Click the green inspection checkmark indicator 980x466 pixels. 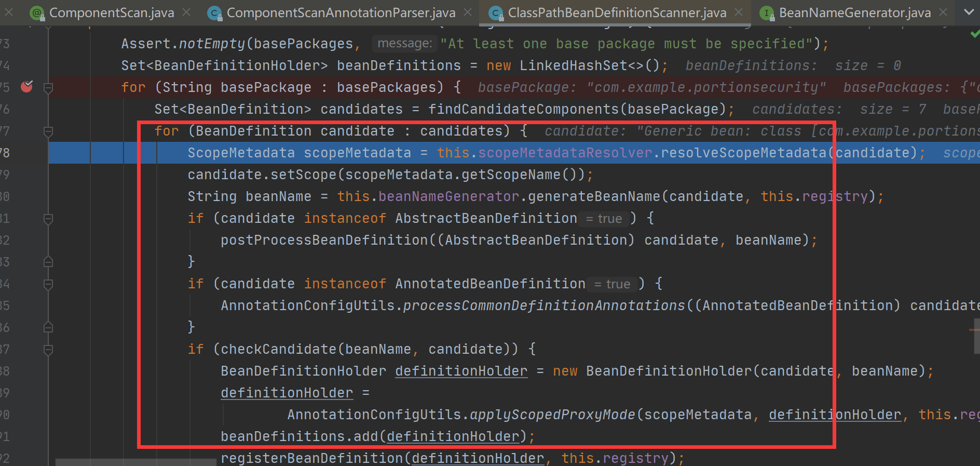[x=974, y=34]
